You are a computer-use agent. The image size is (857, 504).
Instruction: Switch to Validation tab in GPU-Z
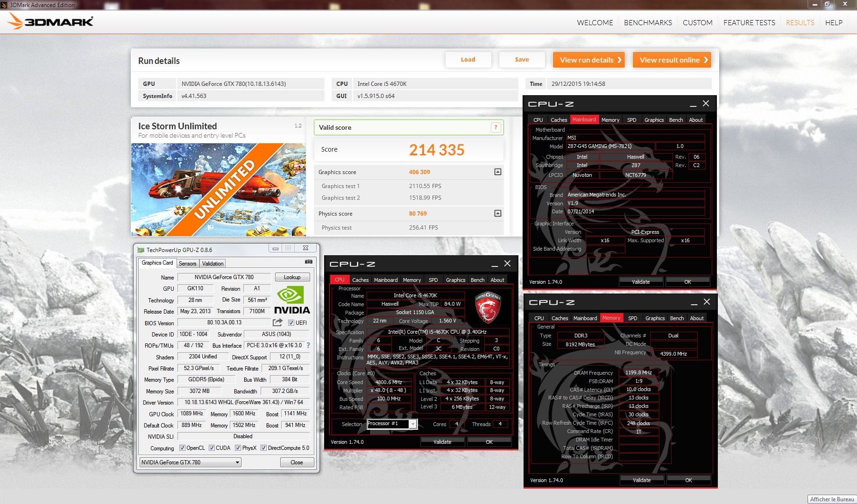(x=212, y=264)
